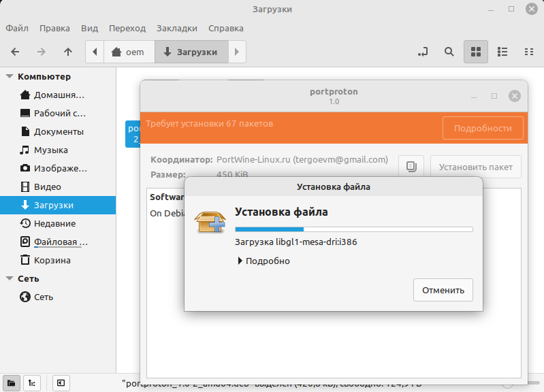
Task: Show places in sidebar button
Action: (x=12, y=383)
